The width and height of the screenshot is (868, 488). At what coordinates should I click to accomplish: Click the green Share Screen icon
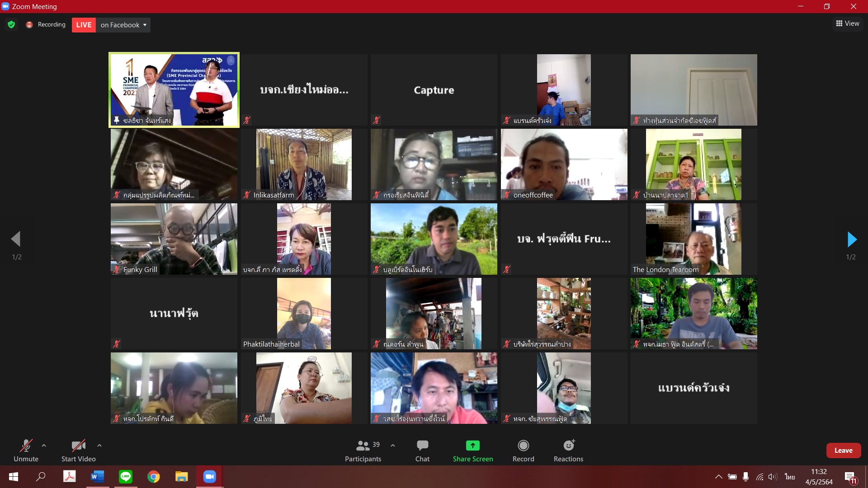[472, 446]
